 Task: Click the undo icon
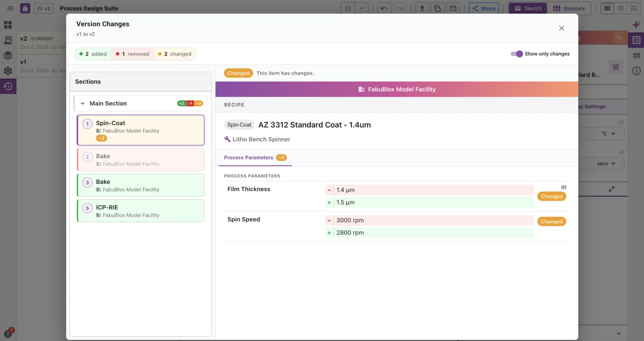click(384, 8)
